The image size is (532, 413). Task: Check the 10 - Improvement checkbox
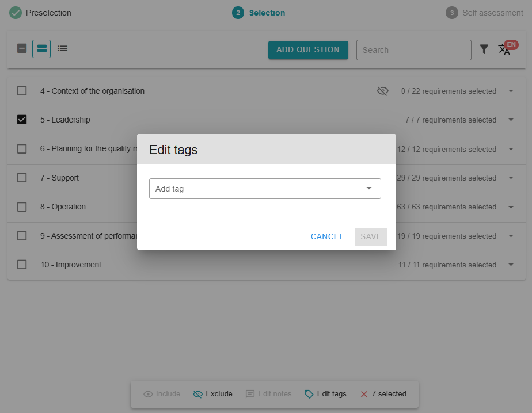[x=22, y=265]
